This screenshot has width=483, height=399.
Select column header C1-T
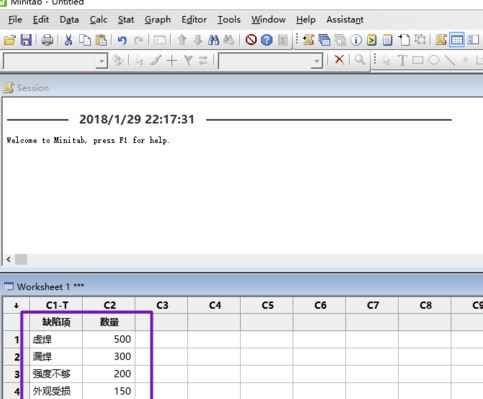56,305
